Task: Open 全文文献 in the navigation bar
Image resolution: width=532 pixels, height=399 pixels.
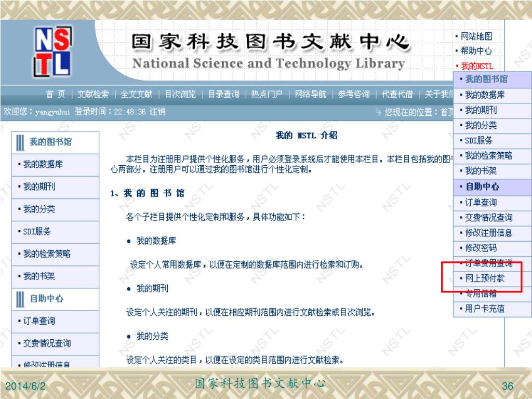Action: tap(137, 94)
